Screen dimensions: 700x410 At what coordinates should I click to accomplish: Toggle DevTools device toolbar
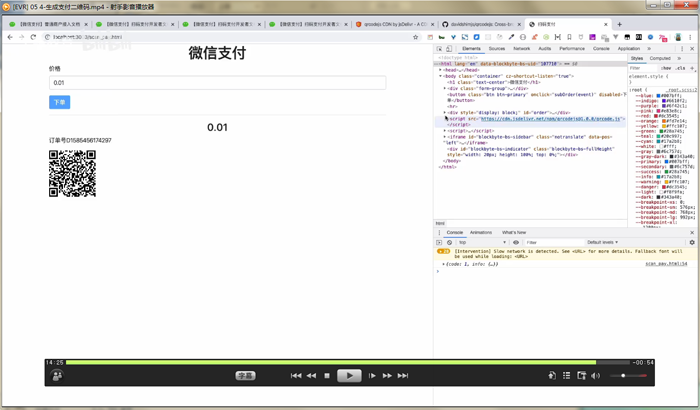pos(449,49)
